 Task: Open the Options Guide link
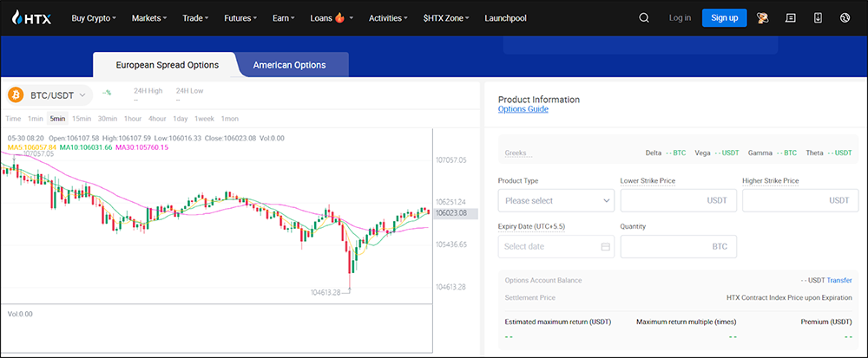click(523, 109)
